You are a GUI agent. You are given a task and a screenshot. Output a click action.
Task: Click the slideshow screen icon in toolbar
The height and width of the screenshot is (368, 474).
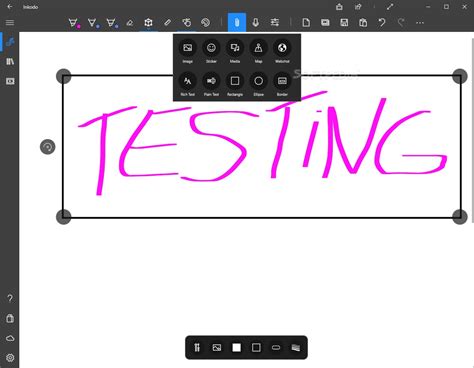[325, 23]
